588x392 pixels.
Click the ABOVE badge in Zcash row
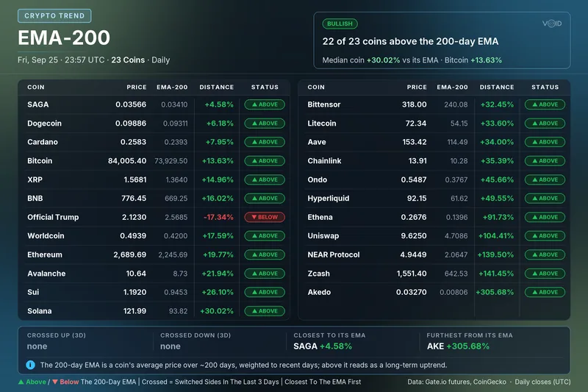[545, 274]
